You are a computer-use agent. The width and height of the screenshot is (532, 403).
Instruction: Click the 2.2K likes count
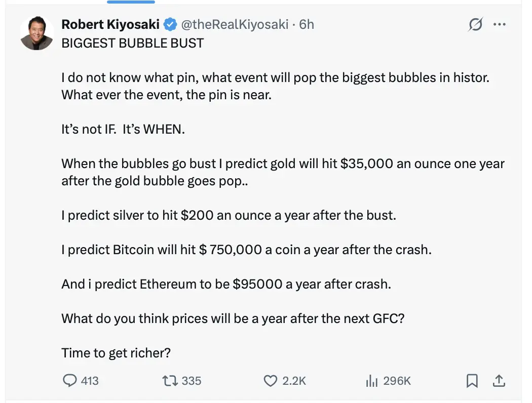click(294, 381)
